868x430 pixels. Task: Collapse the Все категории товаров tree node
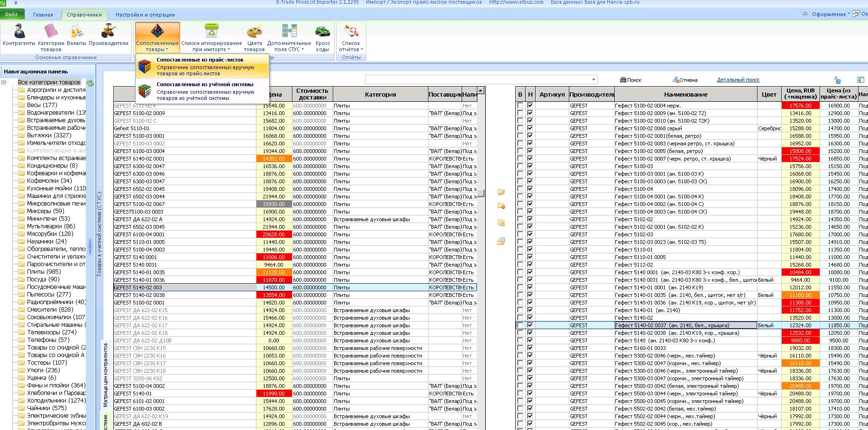click(x=3, y=82)
